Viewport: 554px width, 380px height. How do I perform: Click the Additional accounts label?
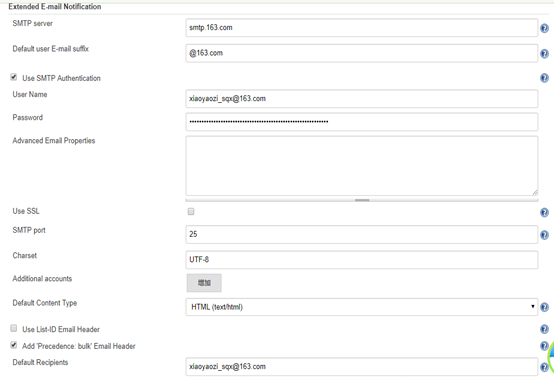click(42, 279)
